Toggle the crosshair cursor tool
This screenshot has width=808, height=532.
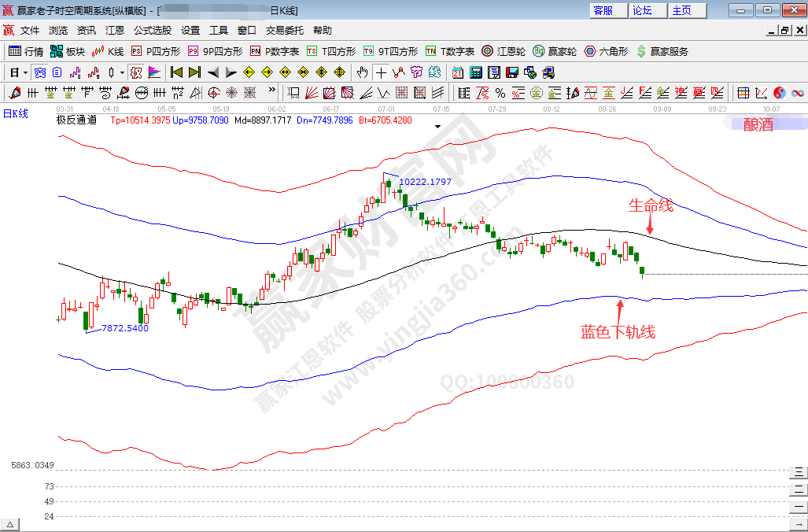pos(381,72)
